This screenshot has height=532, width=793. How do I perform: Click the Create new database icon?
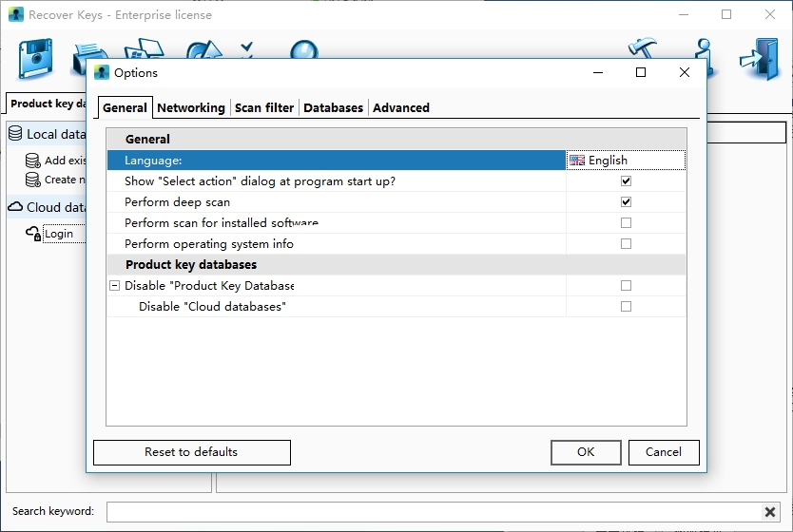tap(33, 180)
